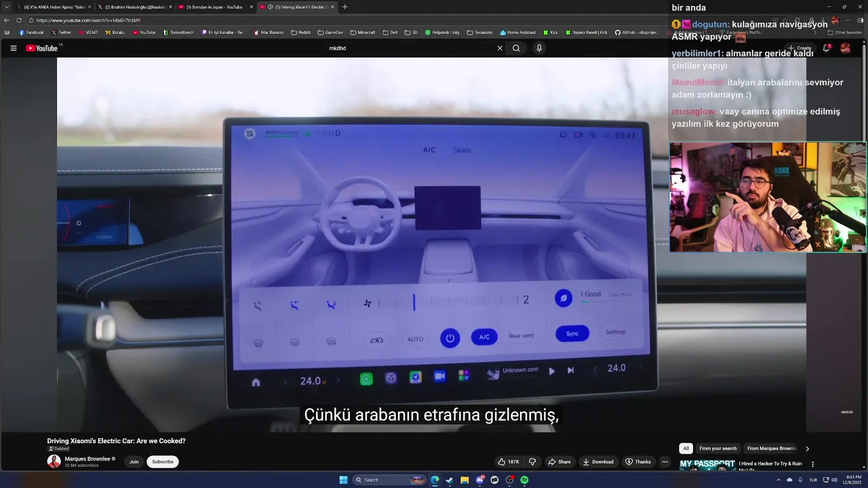Go to YouTube home via logo
This screenshot has width=868, height=488.
[x=42, y=48]
